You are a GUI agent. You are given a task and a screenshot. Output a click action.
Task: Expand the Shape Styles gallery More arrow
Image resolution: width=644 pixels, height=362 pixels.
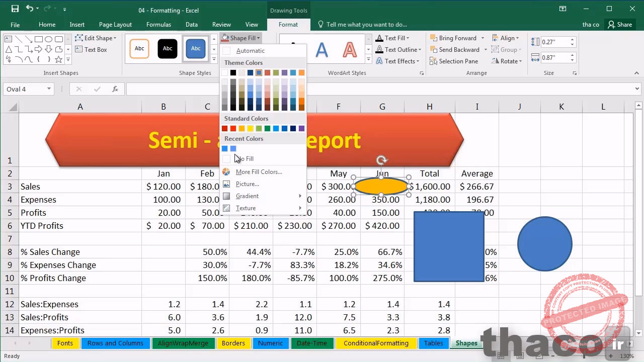[x=214, y=60]
